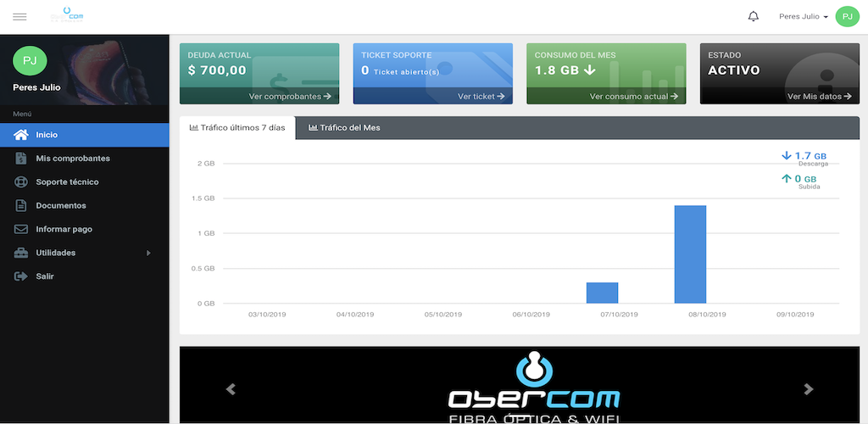
Task: Click the Salir logout icon
Action: (20, 276)
